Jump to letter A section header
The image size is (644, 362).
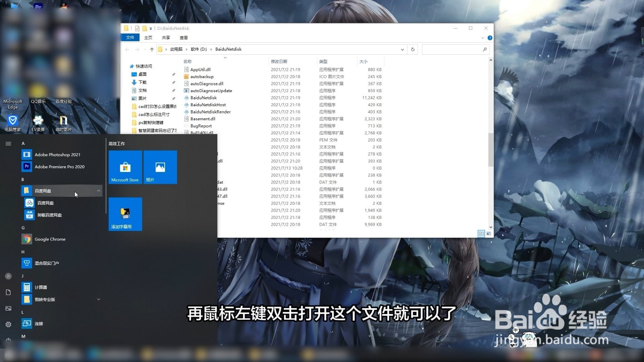23,144
